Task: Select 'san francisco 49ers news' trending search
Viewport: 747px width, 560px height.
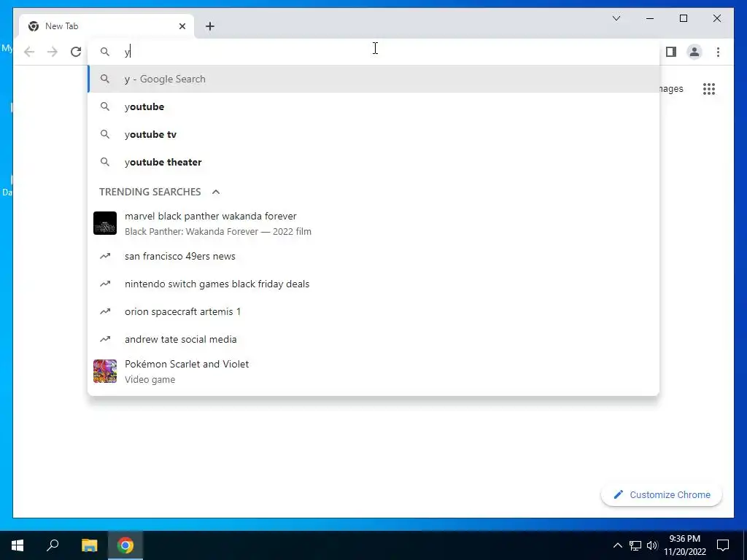Action: pos(373,256)
